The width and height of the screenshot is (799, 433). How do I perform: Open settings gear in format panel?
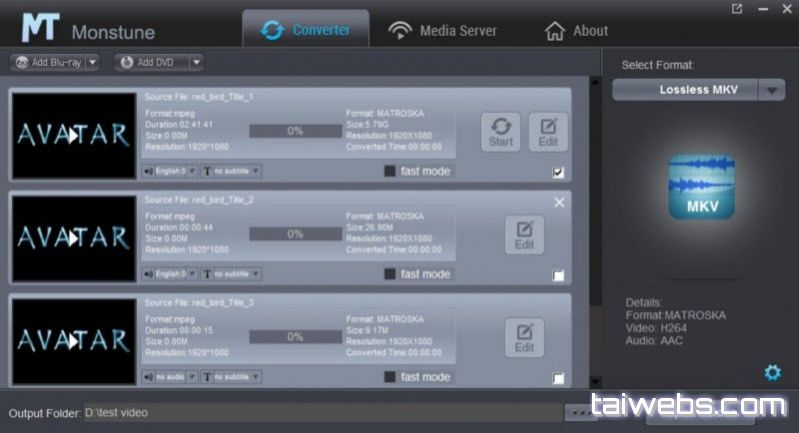772,373
